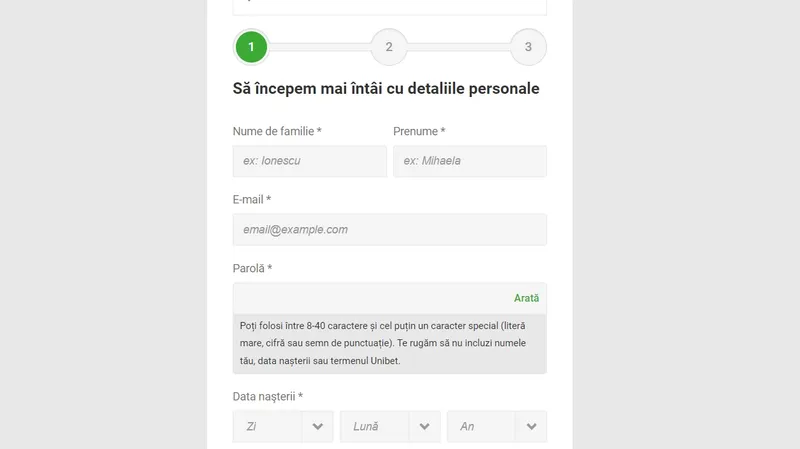Viewport: 800px width, 449px height.
Task: Click the progress line between steps 2 and 3
Action: coord(459,47)
